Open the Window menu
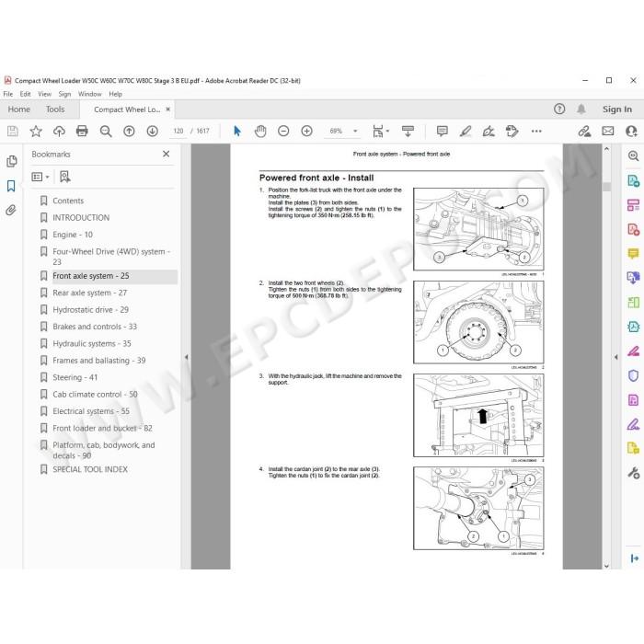The image size is (644, 644). (x=89, y=94)
